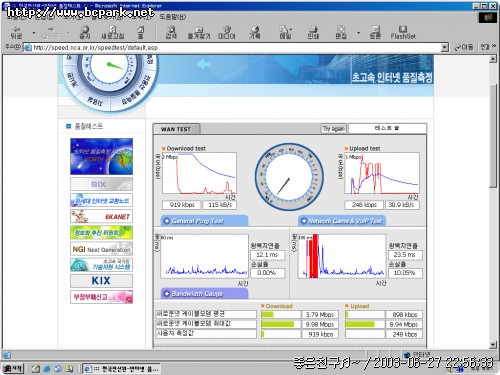
Task: Click the Bandwidth Gauge header
Action: point(204,294)
